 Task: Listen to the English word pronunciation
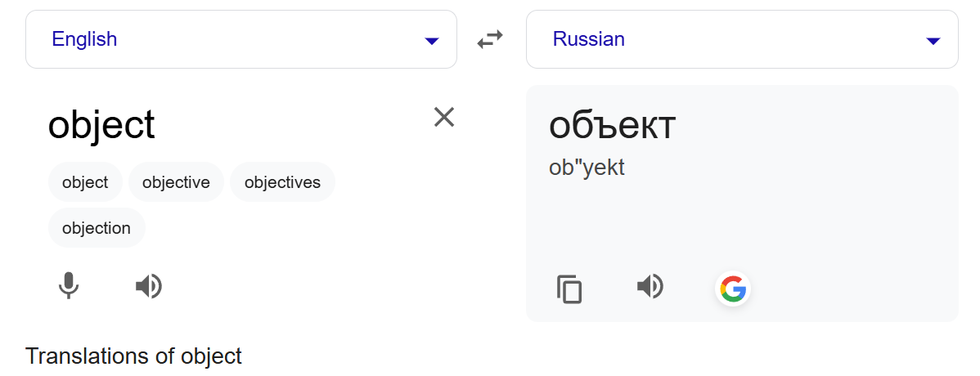click(149, 287)
